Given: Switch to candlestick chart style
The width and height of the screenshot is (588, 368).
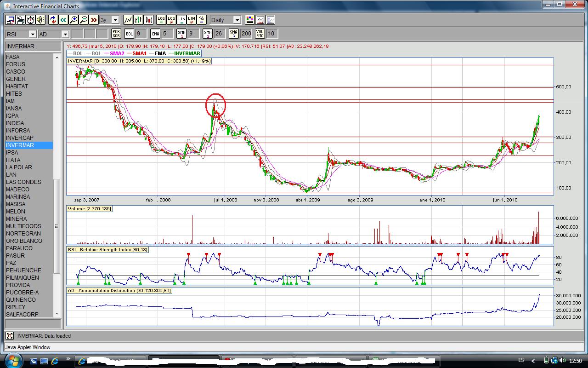Looking at the screenshot, I should point(149,20).
